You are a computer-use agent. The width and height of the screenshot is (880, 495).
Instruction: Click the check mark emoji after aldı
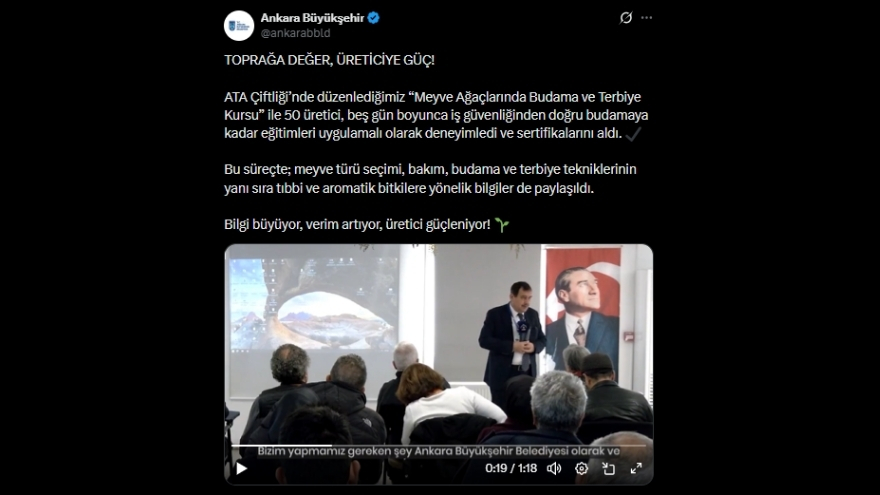(633, 134)
